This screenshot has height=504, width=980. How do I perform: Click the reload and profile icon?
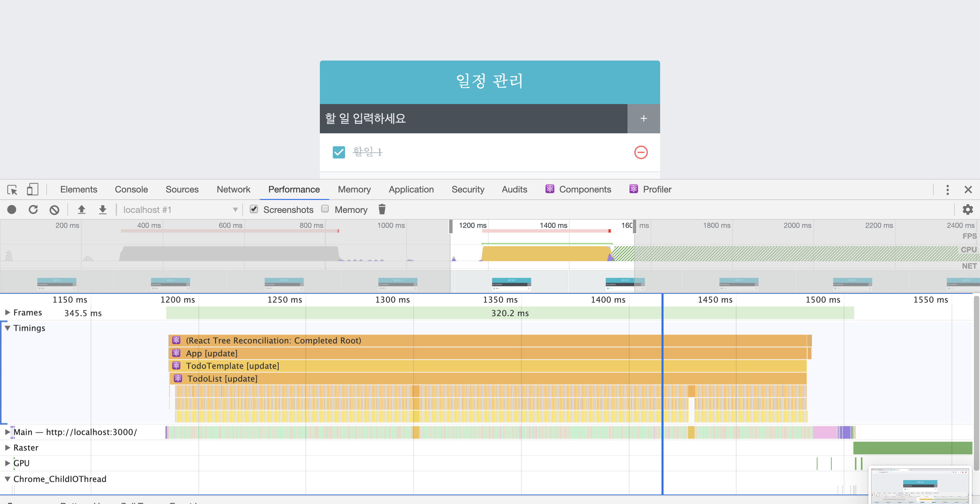(x=33, y=209)
